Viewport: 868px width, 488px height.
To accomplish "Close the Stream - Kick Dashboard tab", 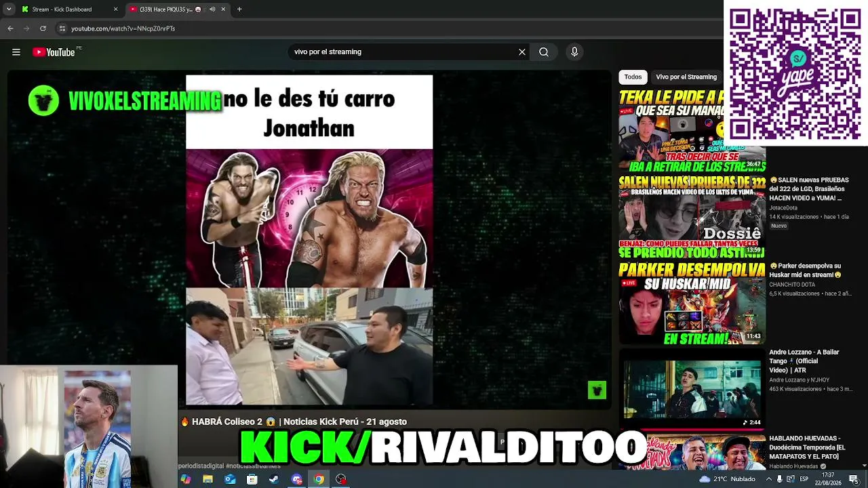I will [115, 9].
